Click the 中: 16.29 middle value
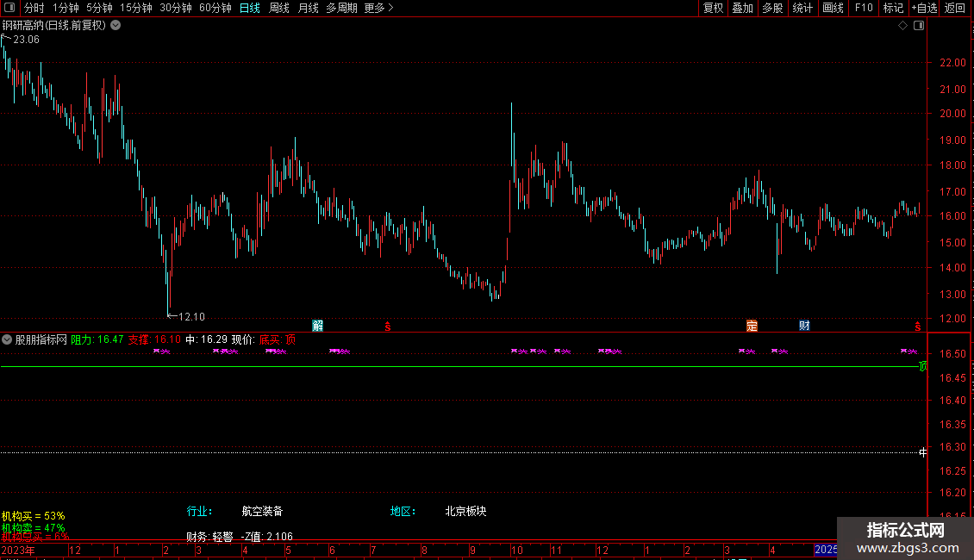 coord(206,339)
